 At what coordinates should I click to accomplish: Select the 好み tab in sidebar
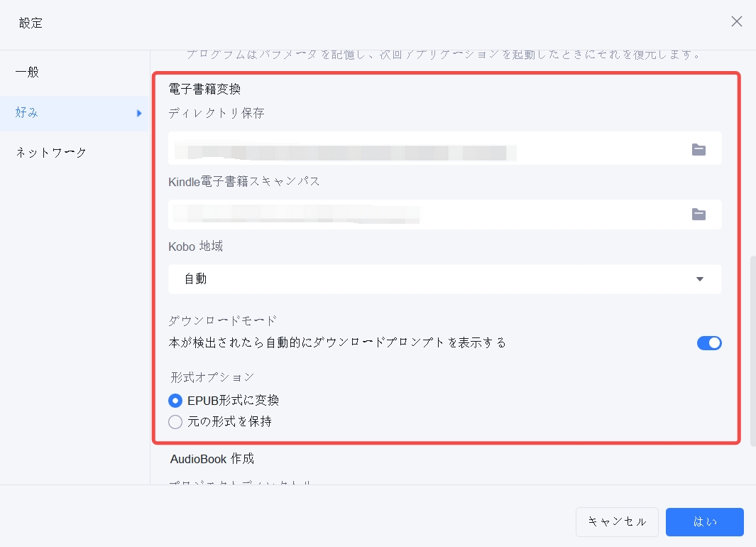coord(28,112)
